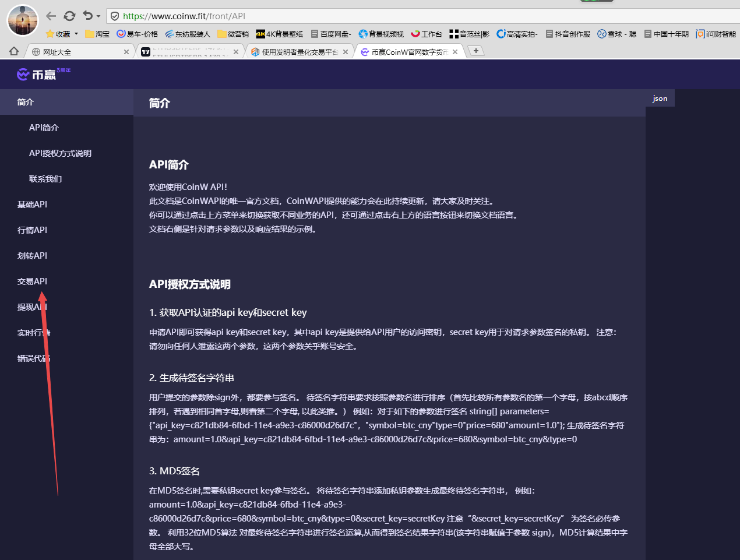The width and height of the screenshot is (740, 560).
Task: Click the 简介 page heading
Action: (160, 103)
